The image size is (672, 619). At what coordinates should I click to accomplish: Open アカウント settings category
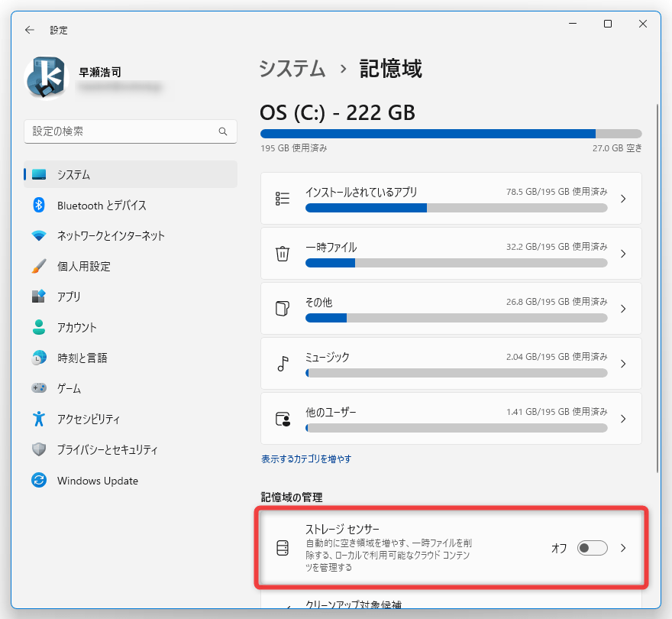pos(131,327)
